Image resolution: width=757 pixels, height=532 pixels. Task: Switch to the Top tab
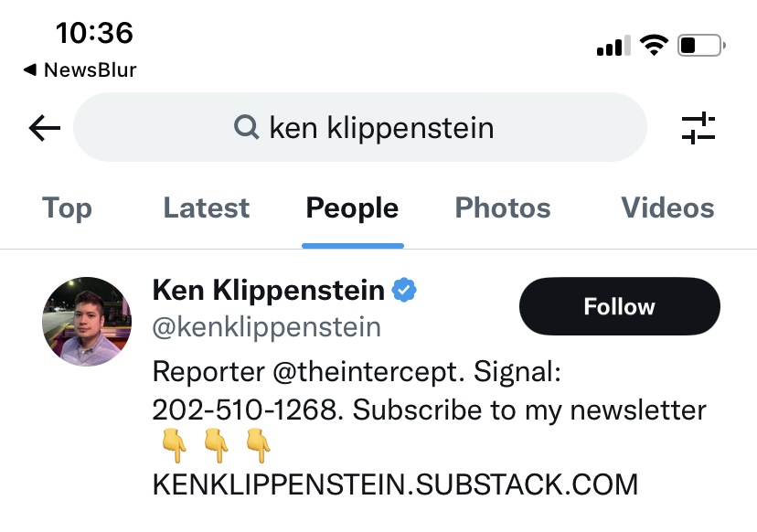67,208
